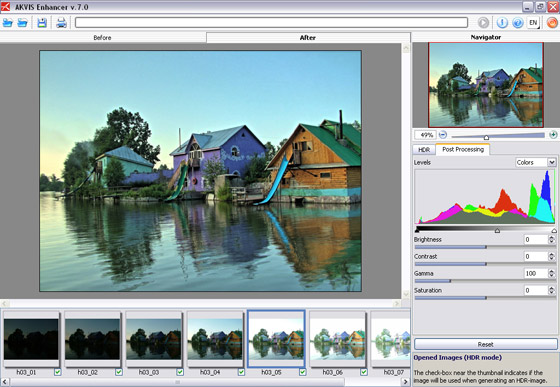Image resolution: width=560 pixels, height=387 pixels.
Task: Click the second open-folder icon in toolbar
Action: (x=22, y=23)
